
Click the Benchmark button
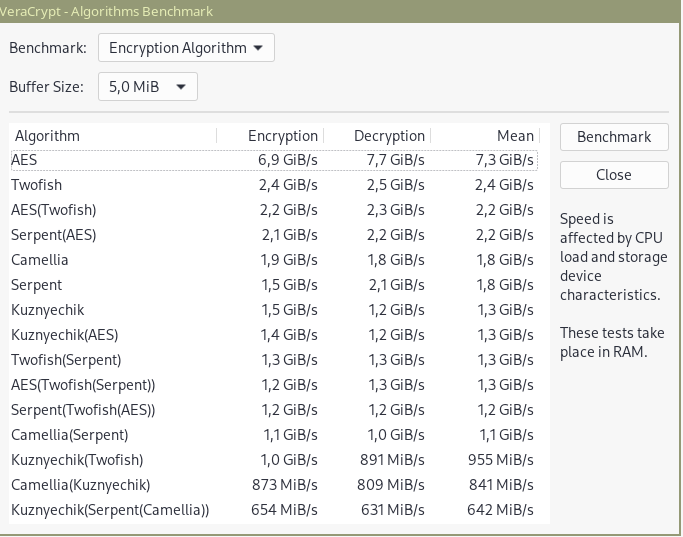614,137
